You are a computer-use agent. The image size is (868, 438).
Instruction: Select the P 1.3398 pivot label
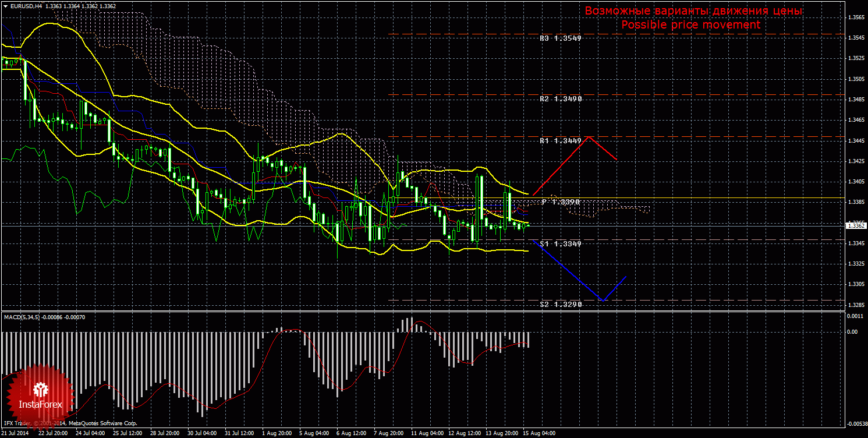point(561,202)
